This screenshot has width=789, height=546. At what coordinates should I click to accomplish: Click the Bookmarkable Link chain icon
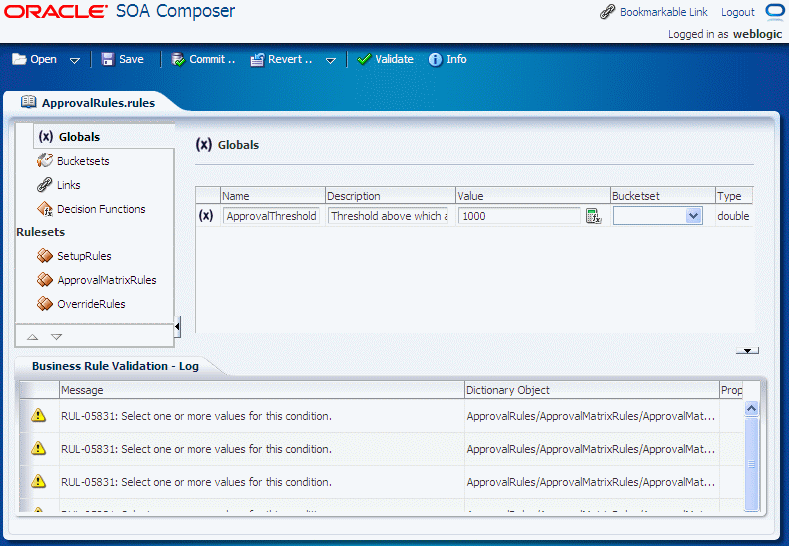pos(607,12)
